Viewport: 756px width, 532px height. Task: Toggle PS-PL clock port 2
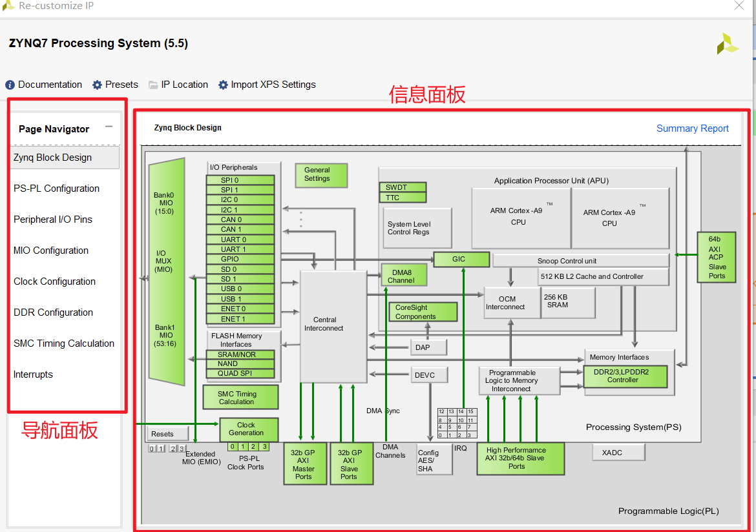(x=253, y=446)
